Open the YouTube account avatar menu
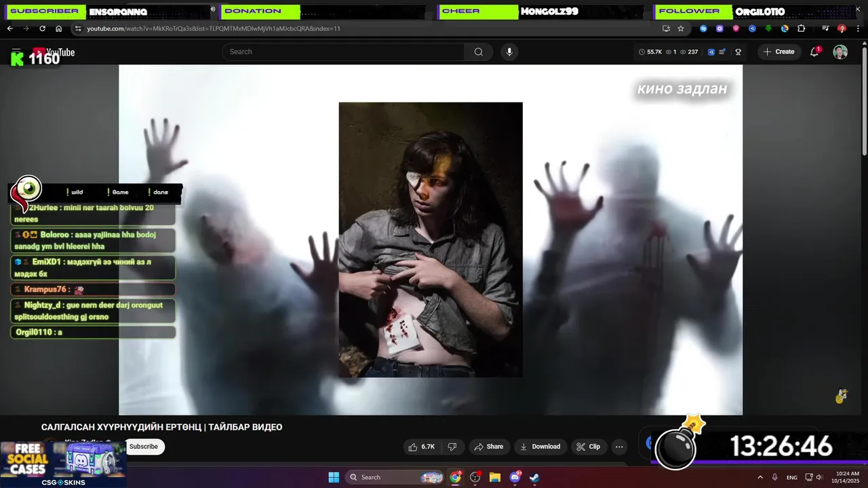The height and width of the screenshot is (488, 868). click(840, 52)
